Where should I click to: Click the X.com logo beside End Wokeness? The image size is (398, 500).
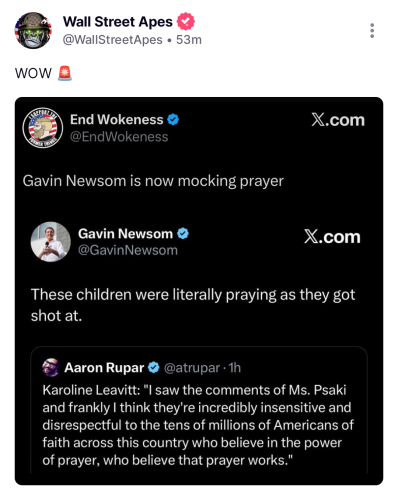pos(338,120)
